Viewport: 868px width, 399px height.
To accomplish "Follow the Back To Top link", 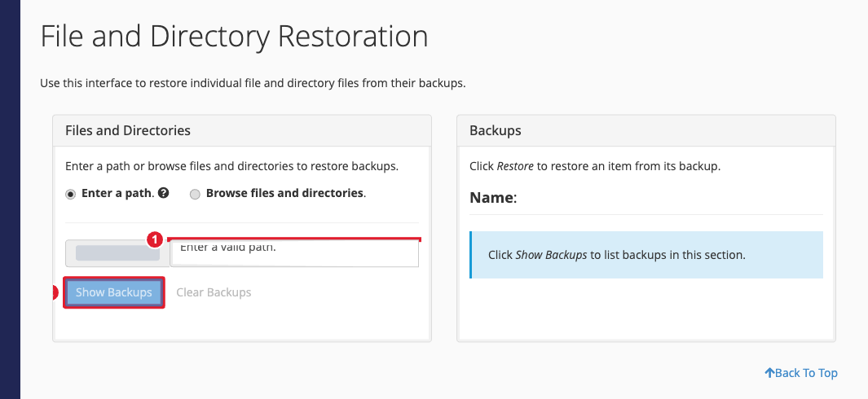I will (x=801, y=373).
